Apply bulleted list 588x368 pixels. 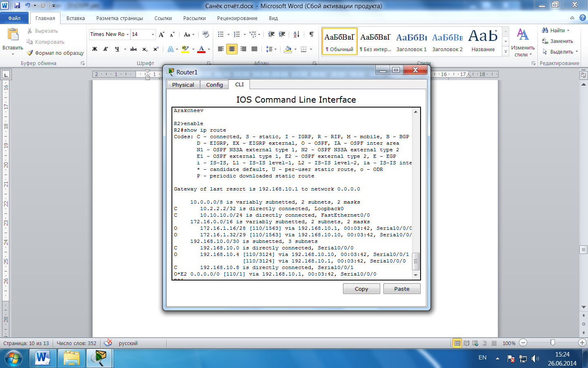[221, 34]
